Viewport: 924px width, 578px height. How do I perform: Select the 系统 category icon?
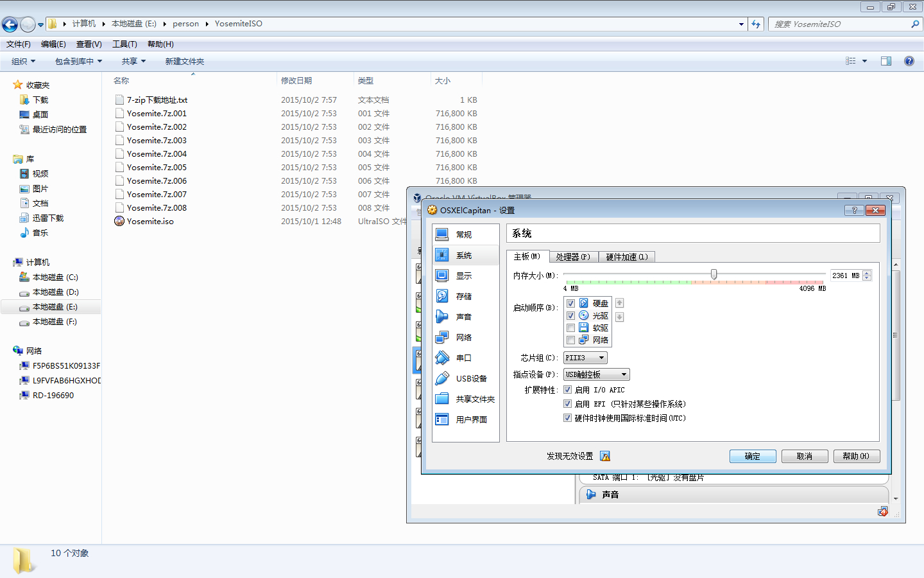click(442, 255)
